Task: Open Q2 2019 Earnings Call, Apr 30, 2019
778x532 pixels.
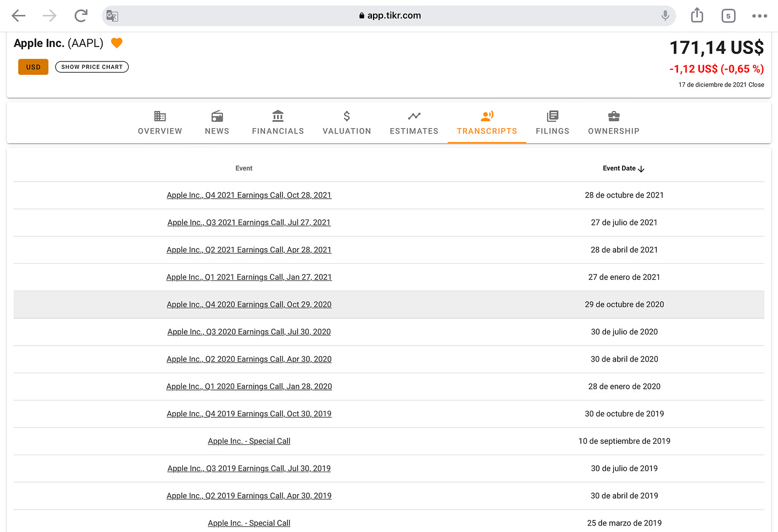Action: [x=249, y=496]
